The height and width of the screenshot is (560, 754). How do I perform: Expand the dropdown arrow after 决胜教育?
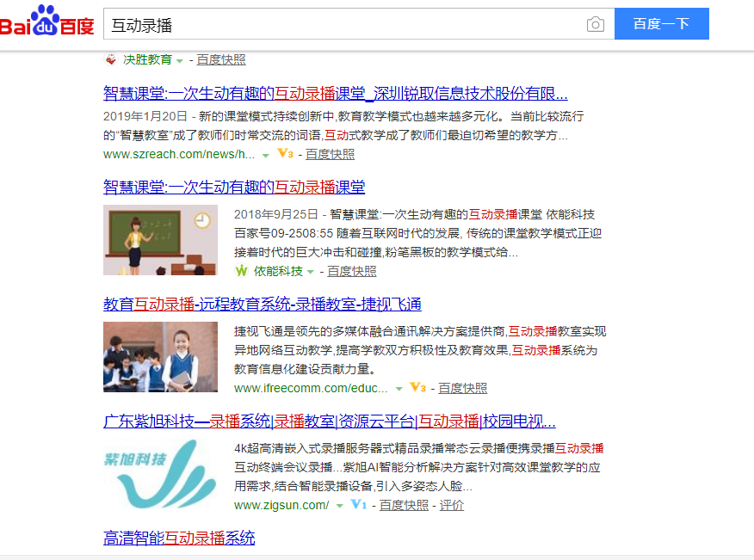[x=180, y=60]
